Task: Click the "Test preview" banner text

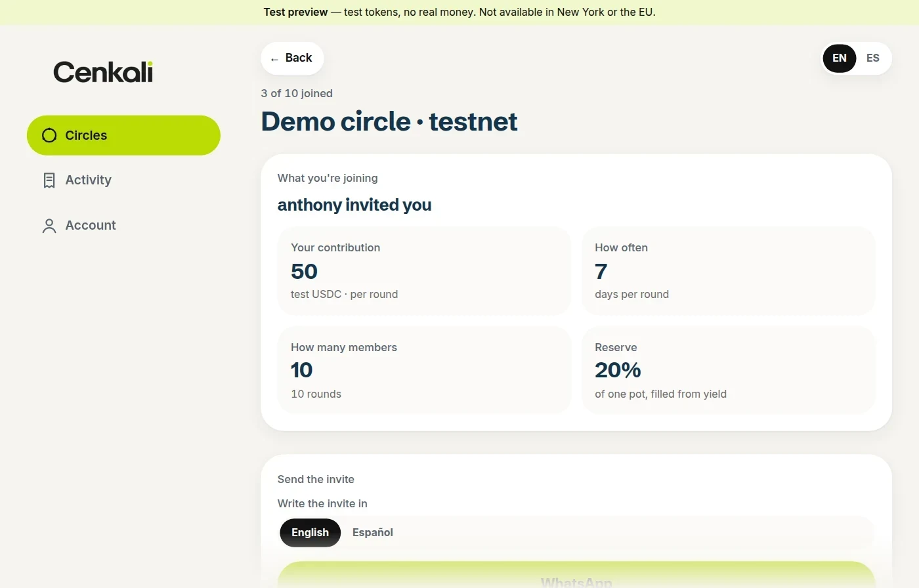Action: coord(295,12)
